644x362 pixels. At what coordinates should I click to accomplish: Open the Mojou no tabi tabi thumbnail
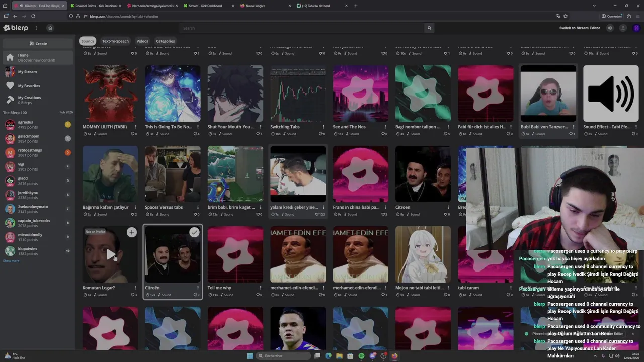423,254
